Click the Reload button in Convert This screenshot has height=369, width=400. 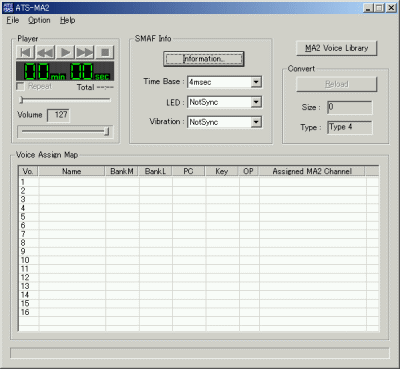[336, 84]
